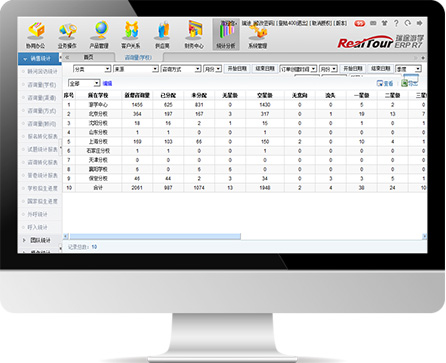Open the 财务中心 module icon

pos(194,35)
